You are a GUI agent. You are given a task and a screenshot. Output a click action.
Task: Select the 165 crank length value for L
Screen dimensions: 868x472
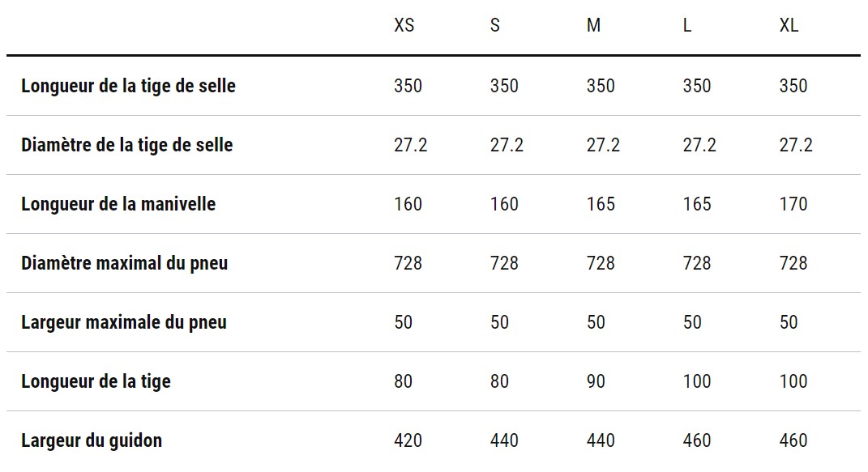[x=697, y=205]
